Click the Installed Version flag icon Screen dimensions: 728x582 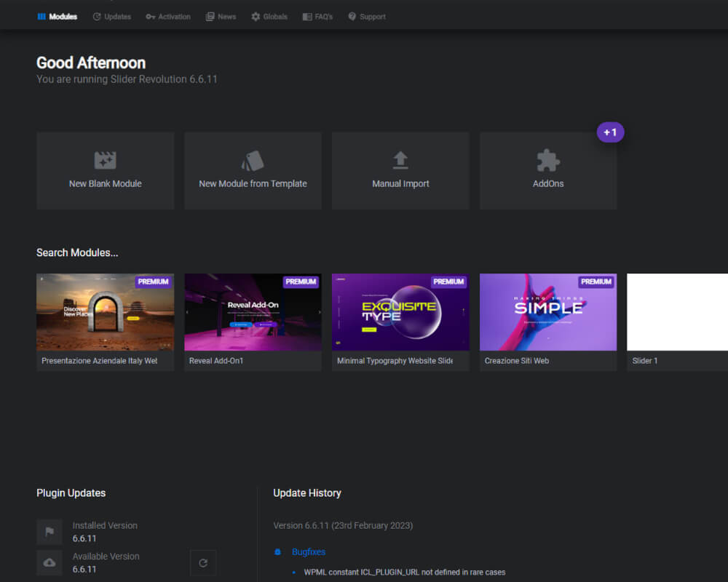pos(50,531)
